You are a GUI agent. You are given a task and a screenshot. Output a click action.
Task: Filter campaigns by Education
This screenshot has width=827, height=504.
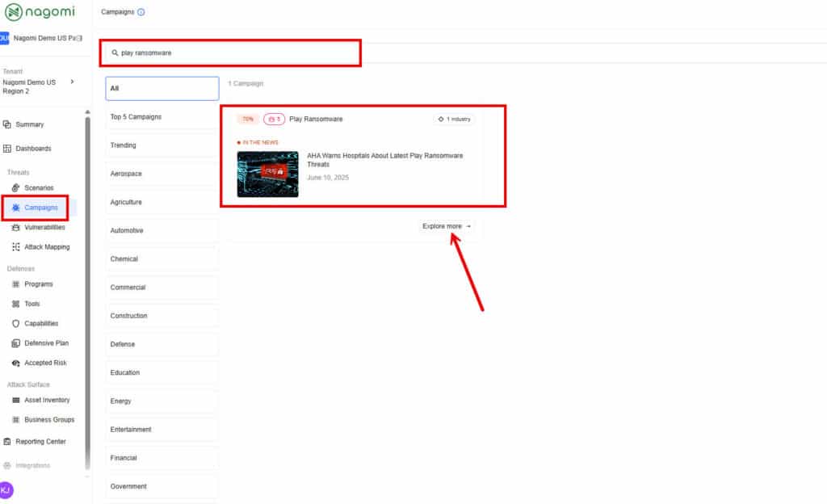pyautogui.click(x=162, y=372)
